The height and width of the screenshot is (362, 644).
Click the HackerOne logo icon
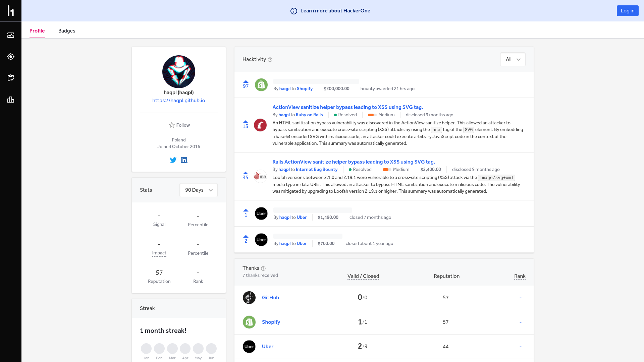click(x=11, y=11)
